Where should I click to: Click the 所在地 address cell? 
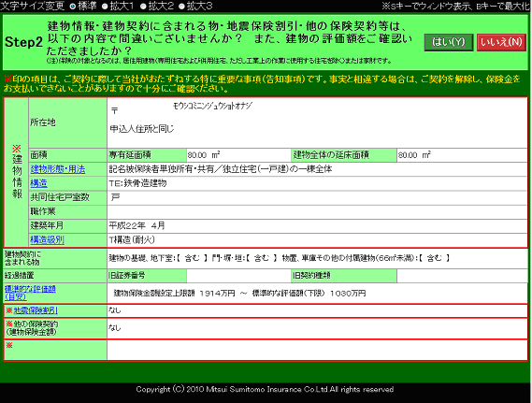point(317,122)
